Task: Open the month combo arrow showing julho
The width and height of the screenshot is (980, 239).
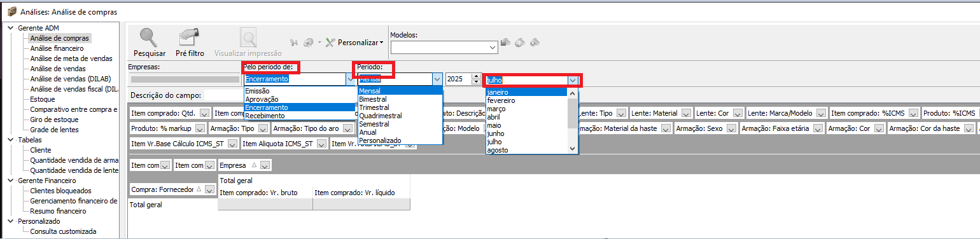Action: (x=573, y=80)
